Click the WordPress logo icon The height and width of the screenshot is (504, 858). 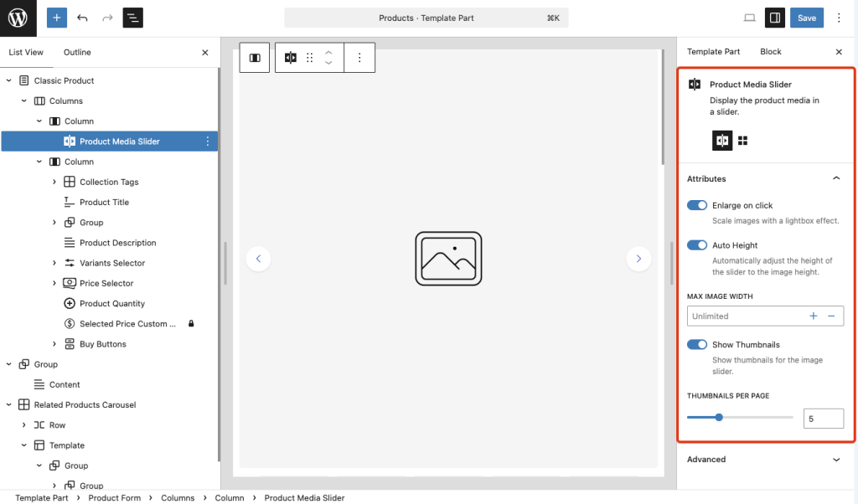coord(18,18)
